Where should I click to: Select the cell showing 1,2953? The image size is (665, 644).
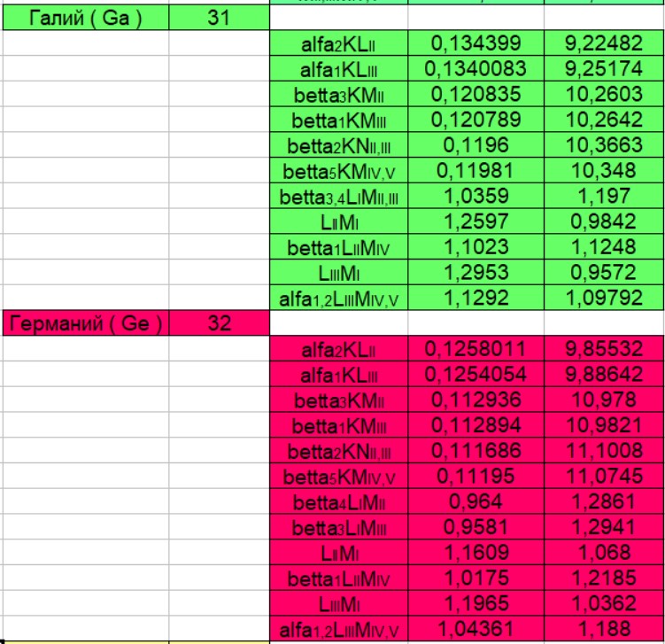point(476,273)
